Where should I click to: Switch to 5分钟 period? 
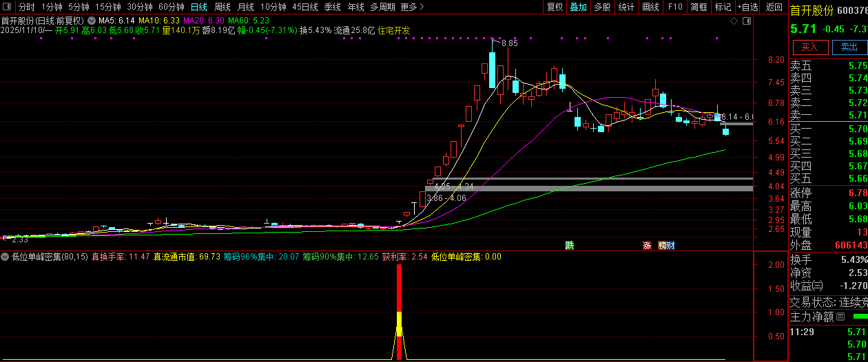[79, 7]
